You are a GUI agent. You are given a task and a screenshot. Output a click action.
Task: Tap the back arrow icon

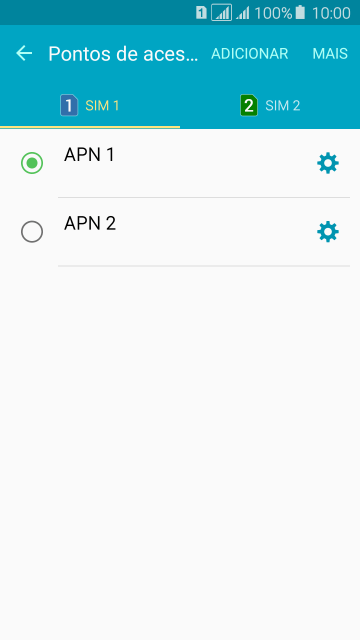[24, 53]
